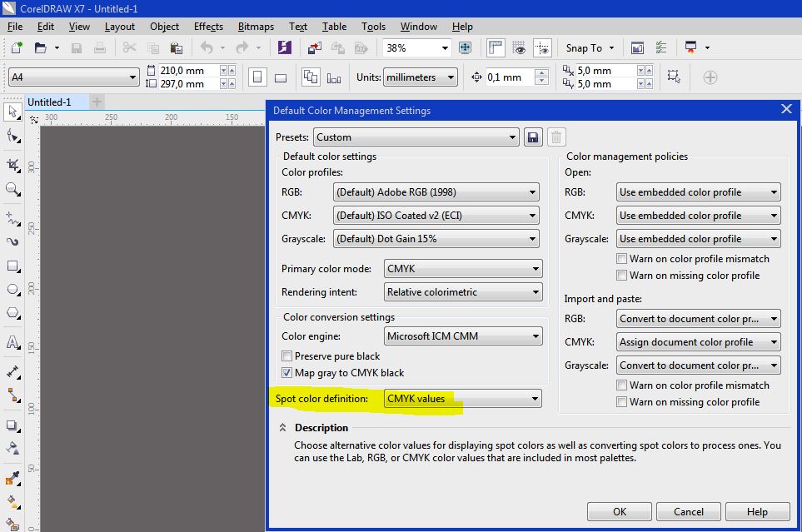Enable Open 'Warn on missing color profile'
802x532 pixels.
621,276
